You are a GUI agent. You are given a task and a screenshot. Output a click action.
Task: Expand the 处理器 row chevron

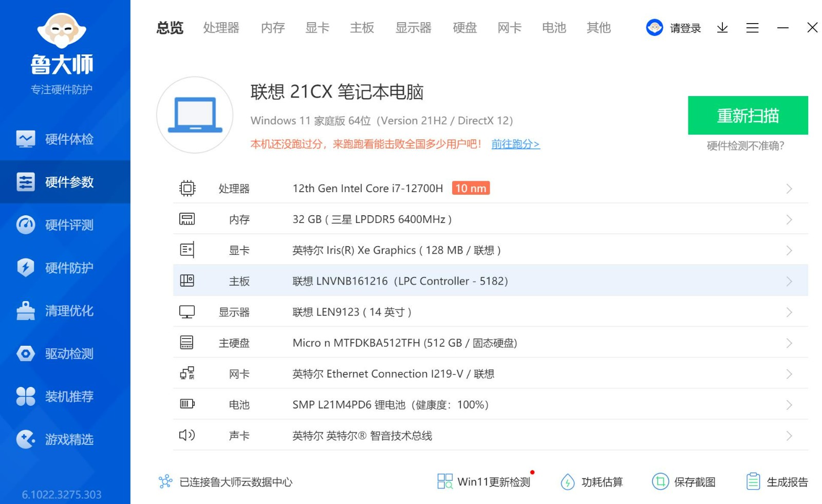[x=789, y=189]
